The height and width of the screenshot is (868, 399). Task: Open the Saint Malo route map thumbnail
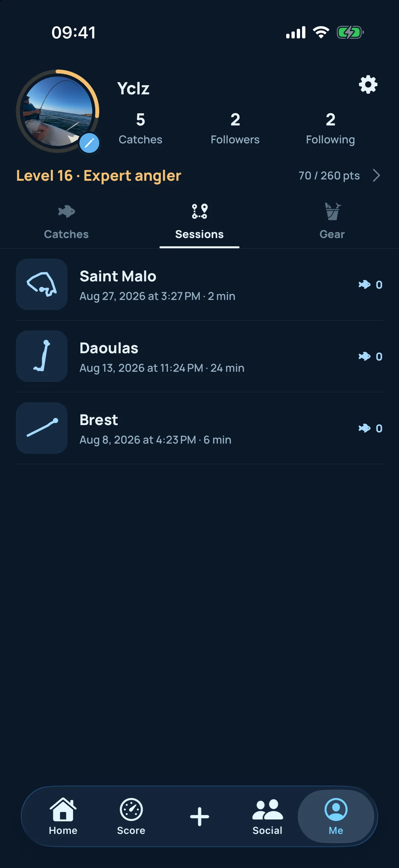(x=42, y=284)
